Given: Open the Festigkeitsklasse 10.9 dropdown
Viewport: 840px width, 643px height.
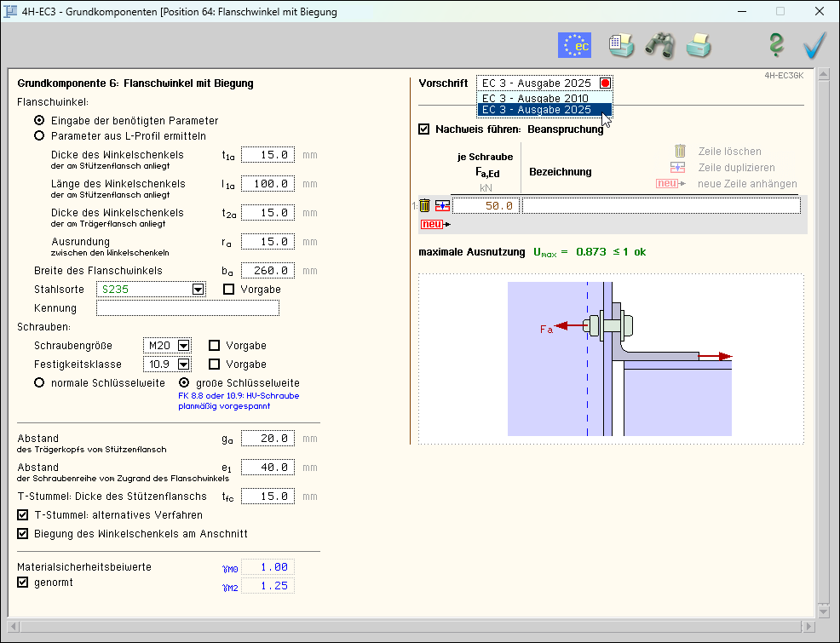Looking at the screenshot, I should 183,365.
